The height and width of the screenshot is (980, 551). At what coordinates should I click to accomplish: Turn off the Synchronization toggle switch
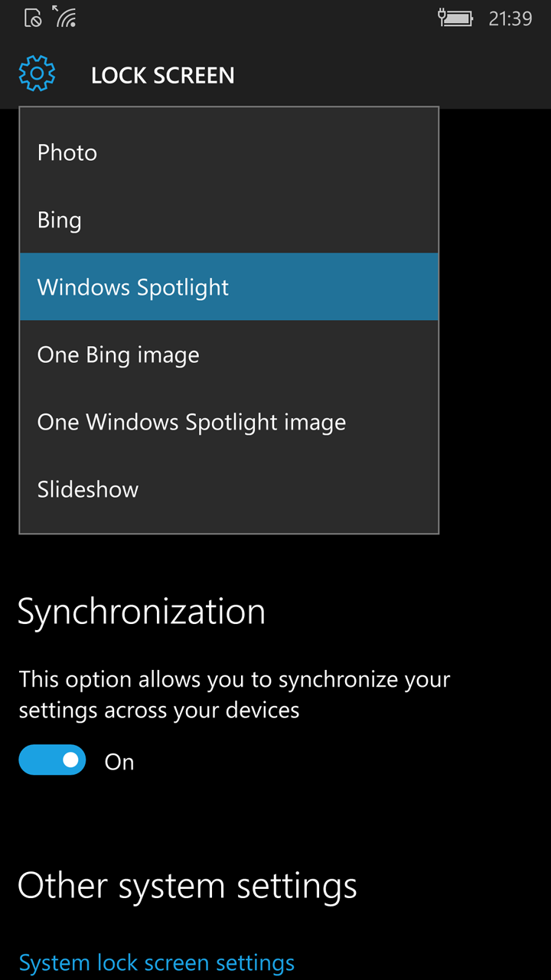point(52,760)
